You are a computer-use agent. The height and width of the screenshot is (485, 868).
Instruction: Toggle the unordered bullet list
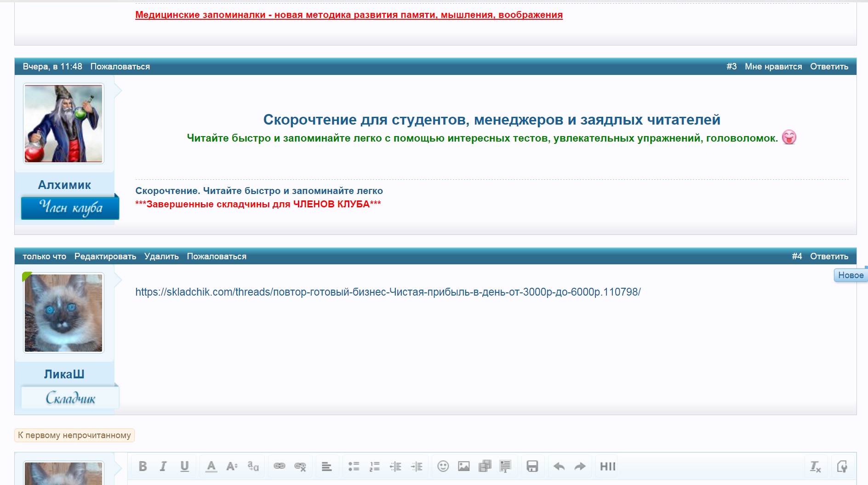pyautogui.click(x=354, y=466)
